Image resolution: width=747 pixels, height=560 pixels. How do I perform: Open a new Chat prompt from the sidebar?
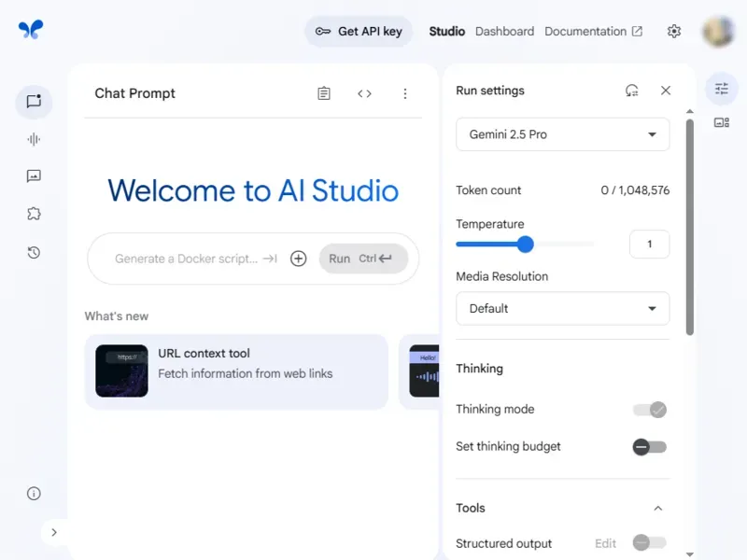coord(34,102)
